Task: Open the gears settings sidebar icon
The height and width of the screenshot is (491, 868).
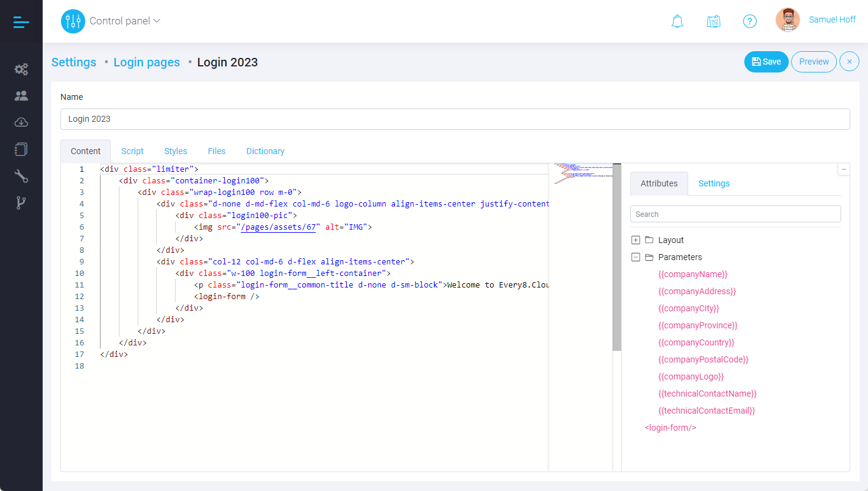Action: pyautogui.click(x=21, y=69)
